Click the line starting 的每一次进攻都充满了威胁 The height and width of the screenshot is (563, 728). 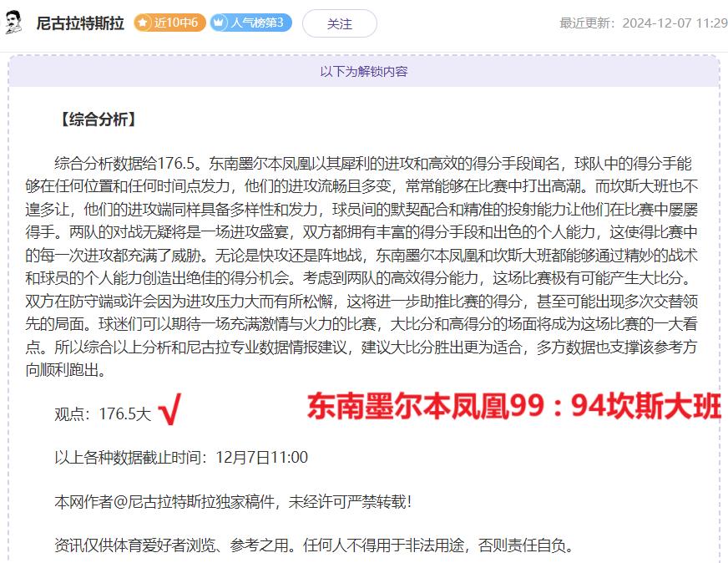click(x=361, y=255)
